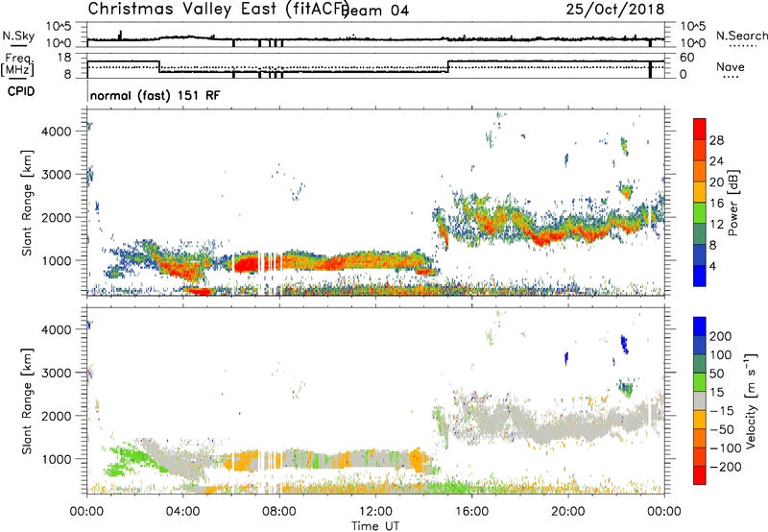The image size is (768, 532).
Task: Click the '08:00' time tick label
Action: pos(279,512)
